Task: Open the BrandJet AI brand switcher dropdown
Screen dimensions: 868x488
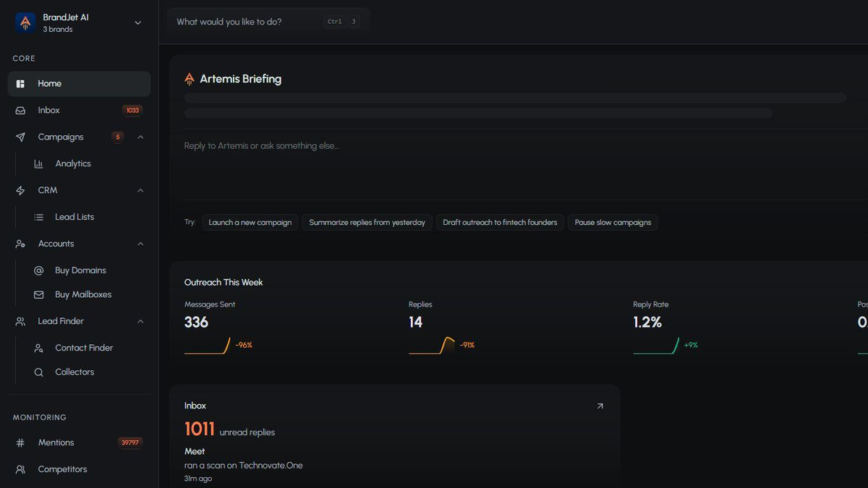Action: [138, 22]
